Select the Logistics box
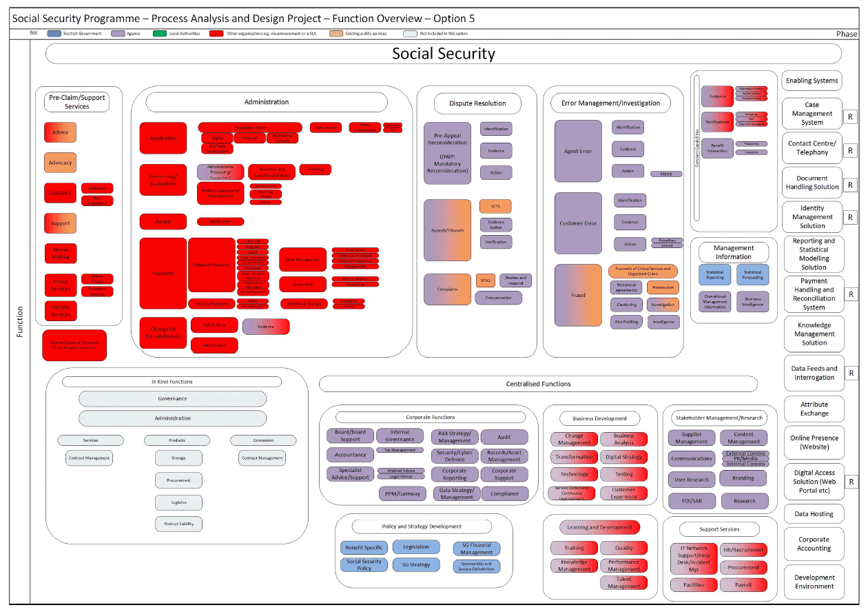This screenshot has height=614, width=868. (x=178, y=502)
